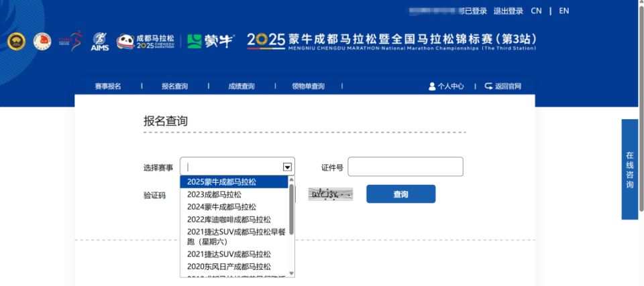Click the scroll up arrow in race list

(x=292, y=180)
